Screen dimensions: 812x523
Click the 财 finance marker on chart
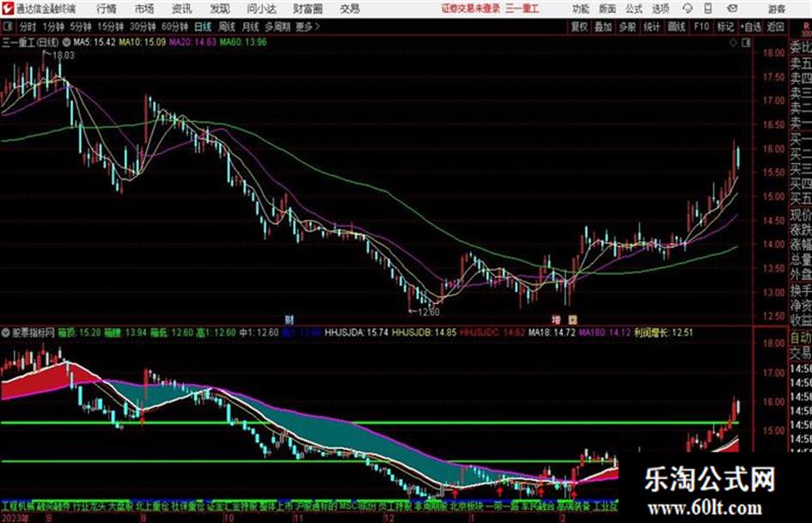(x=290, y=319)
